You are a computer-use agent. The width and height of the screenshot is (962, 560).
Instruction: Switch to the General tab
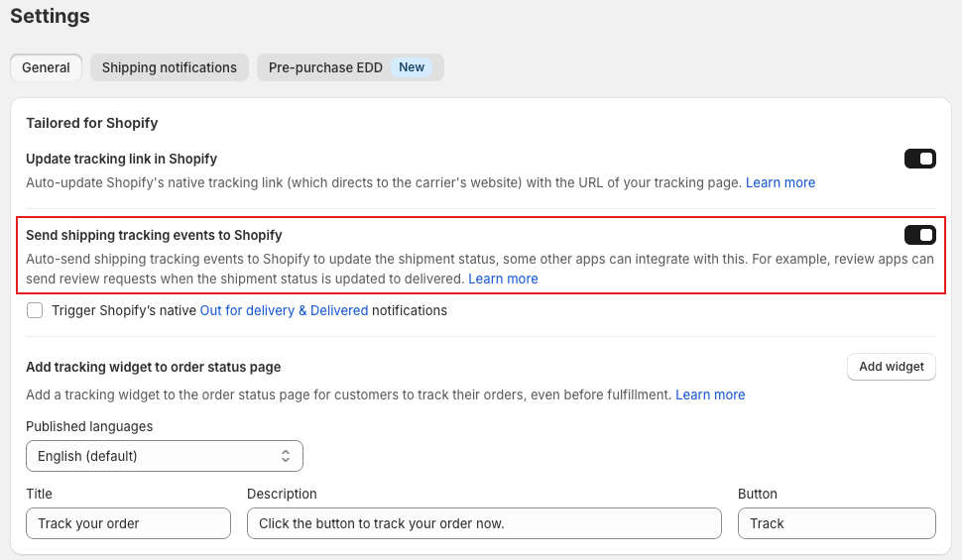point(46,67)
